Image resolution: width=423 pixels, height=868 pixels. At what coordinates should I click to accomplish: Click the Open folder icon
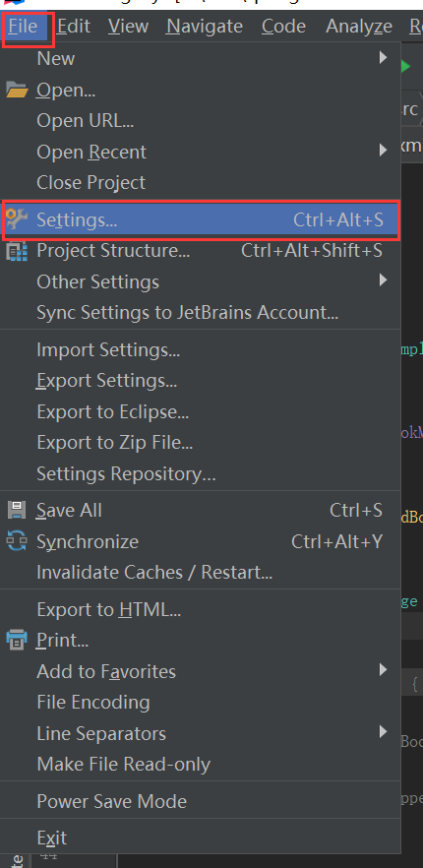17,90
